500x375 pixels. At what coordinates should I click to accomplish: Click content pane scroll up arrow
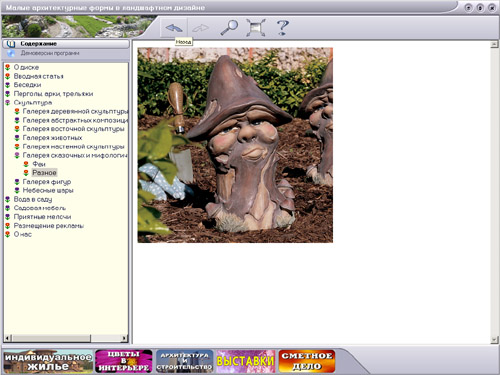(494, 44)
